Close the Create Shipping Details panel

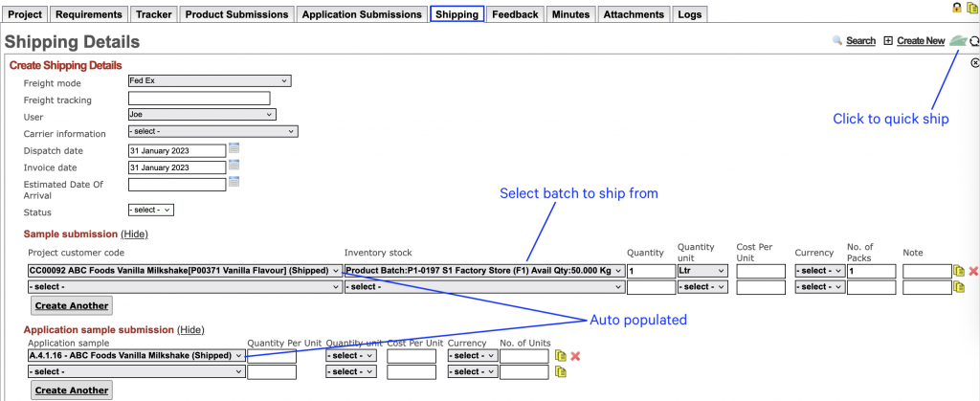[974, 62]
